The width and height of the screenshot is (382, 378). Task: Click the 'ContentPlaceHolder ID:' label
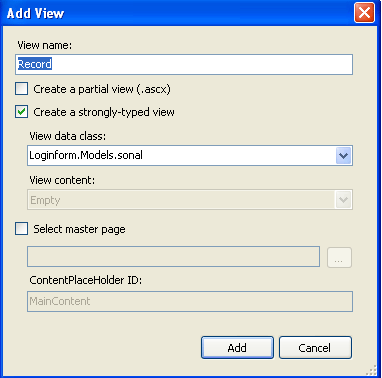click(x=86, y=280)
